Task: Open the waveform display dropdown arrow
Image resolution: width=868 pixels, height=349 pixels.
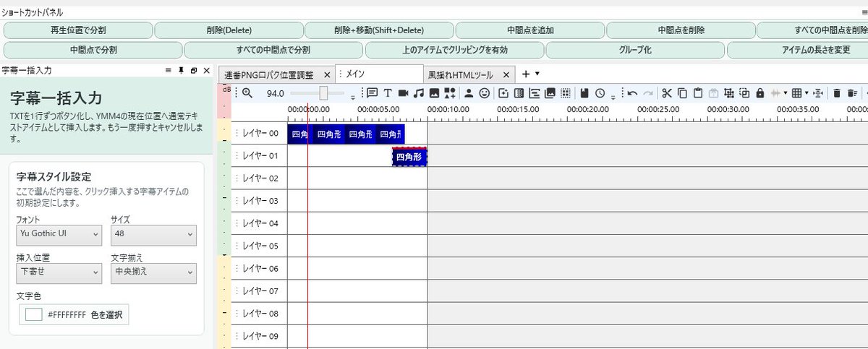Action: (786, 93)
